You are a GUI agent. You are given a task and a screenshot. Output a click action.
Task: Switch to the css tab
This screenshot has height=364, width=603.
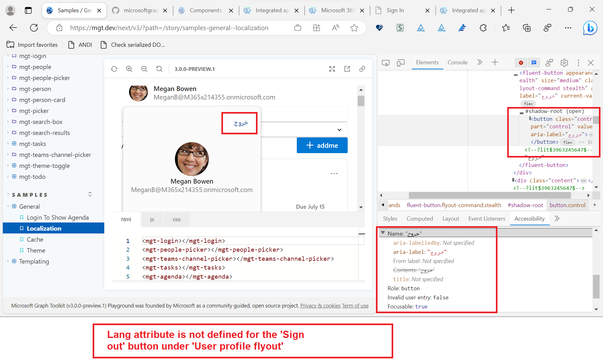click(x=177, y=219)
